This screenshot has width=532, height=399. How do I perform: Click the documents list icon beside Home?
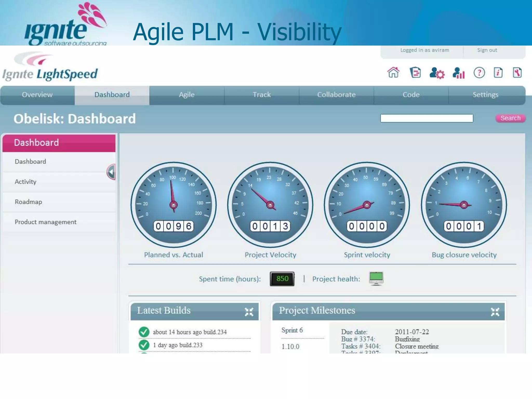click(415, 72)
